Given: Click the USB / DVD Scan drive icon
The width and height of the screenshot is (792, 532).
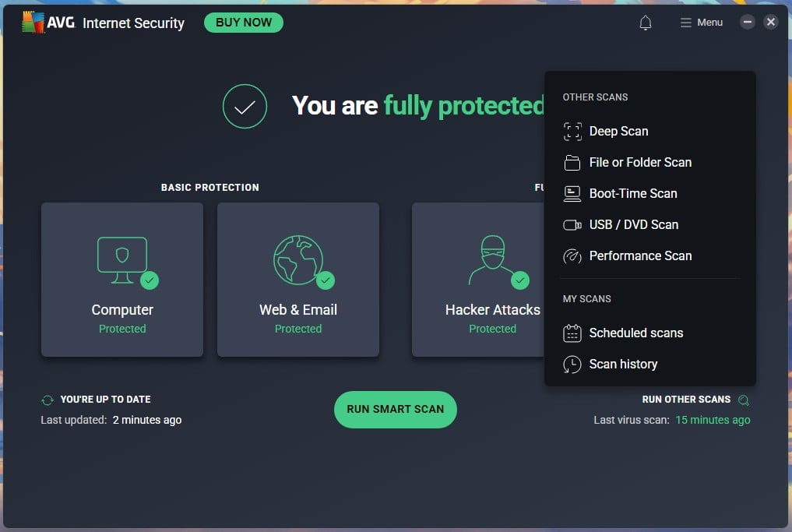Looking at the screenshot, I should 572,225.
